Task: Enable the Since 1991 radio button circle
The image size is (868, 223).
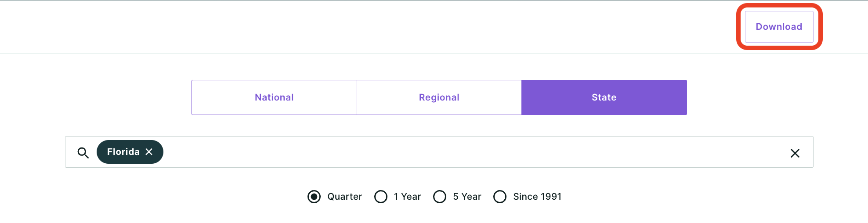Action: (500, 197)
